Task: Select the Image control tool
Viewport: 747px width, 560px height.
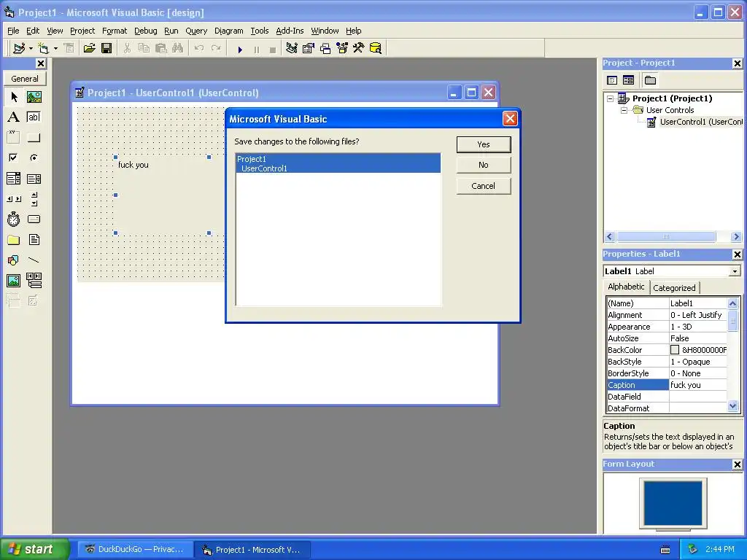Action: pos(14,281)
